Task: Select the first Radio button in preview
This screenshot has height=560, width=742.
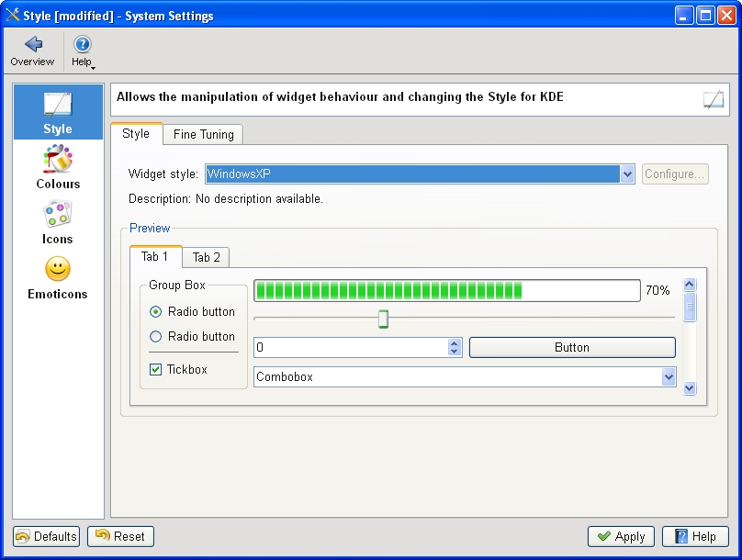Action: coord(156,312)
